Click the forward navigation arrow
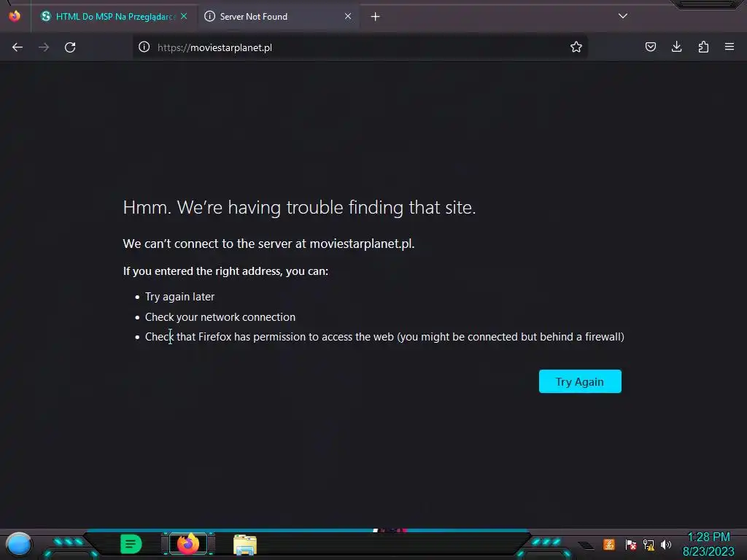 click(44, 47)
